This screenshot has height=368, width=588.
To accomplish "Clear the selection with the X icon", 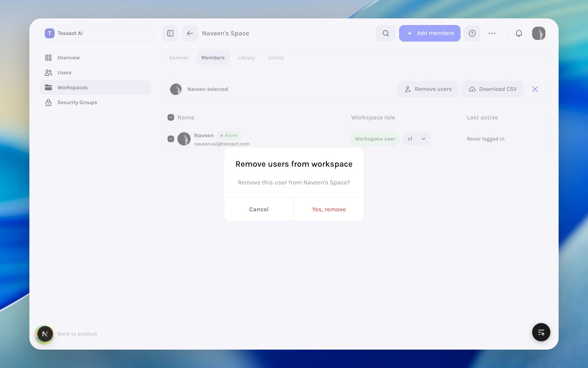I will (535, 89).
